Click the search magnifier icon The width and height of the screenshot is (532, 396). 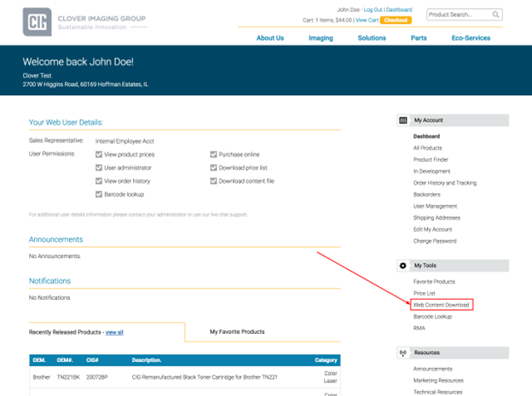[496, 14]
